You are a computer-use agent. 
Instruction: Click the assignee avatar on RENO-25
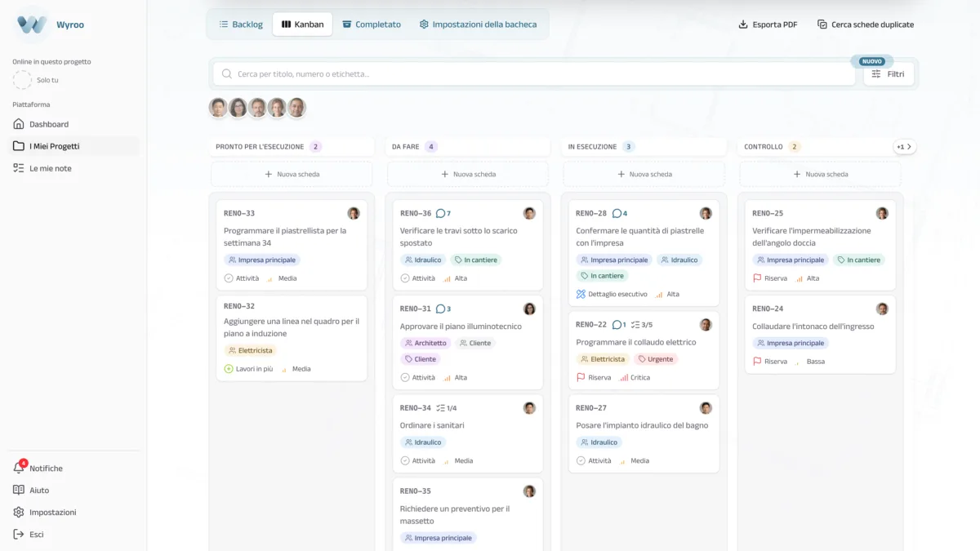(x=882, y=213)
